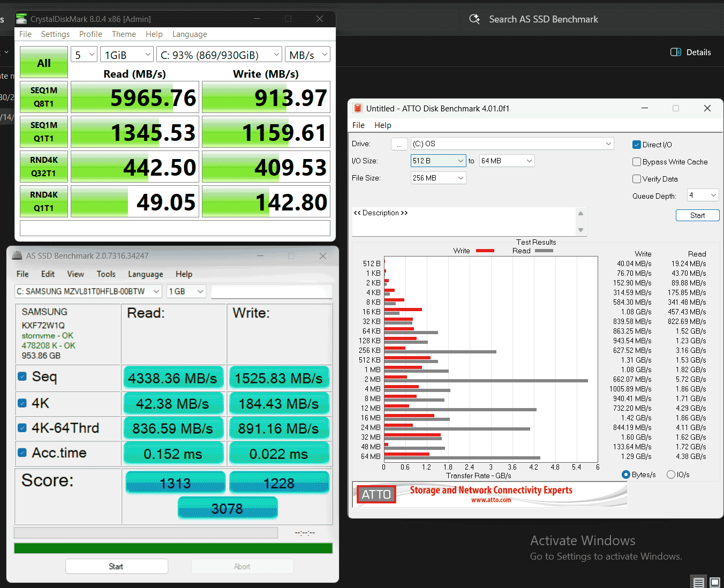724x588 pixels.
Task: Open CrystalDiskMark Language menu
Action: [x=190, y=34]
